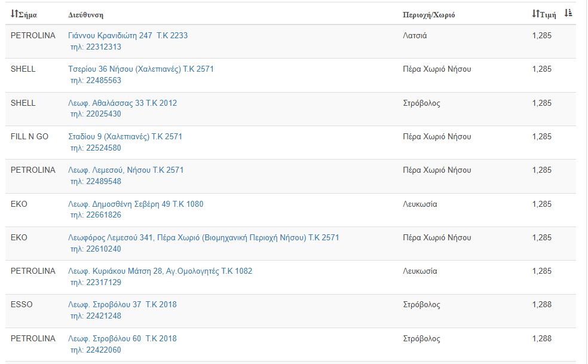
Task: Select the ESSO brand row
Action: [290, 311]
